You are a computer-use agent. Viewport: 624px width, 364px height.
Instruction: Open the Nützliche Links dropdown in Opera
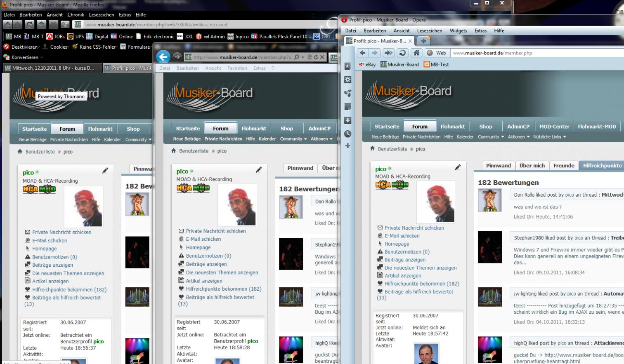click(550, 137)
